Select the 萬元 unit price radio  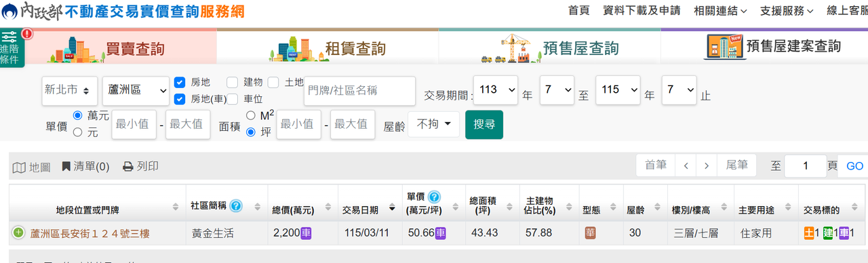pos(78,115)
